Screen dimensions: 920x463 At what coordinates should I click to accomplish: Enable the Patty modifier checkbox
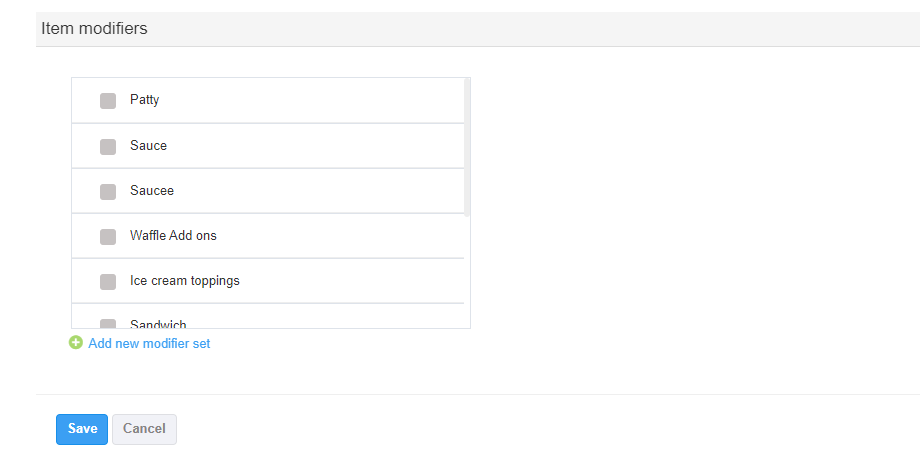108,101
